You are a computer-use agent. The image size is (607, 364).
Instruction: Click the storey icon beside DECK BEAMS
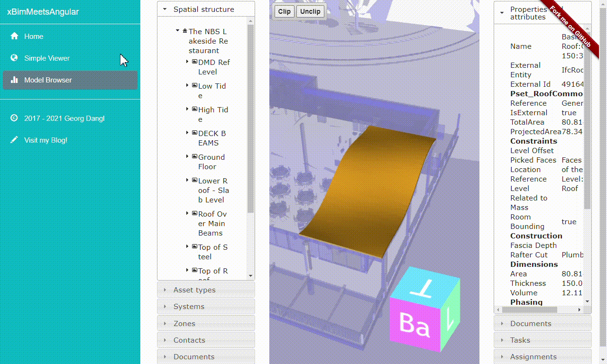(x=194, y=133)
